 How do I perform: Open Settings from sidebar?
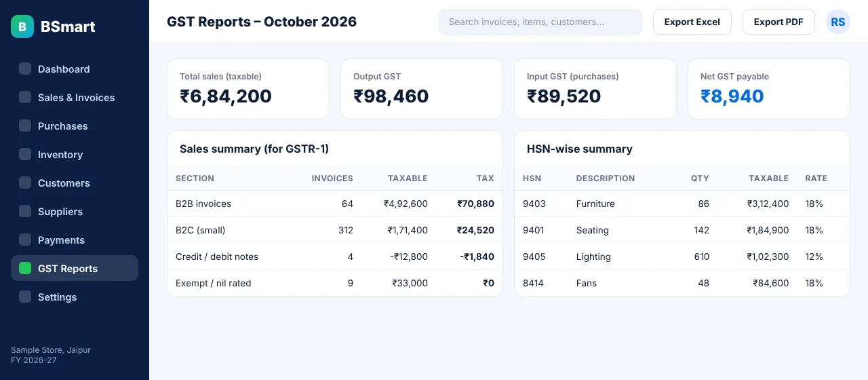point(75,297)
